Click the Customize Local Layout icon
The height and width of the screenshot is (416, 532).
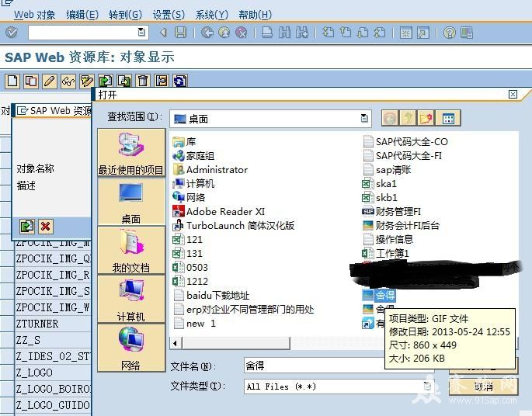[x=467, y=33]
